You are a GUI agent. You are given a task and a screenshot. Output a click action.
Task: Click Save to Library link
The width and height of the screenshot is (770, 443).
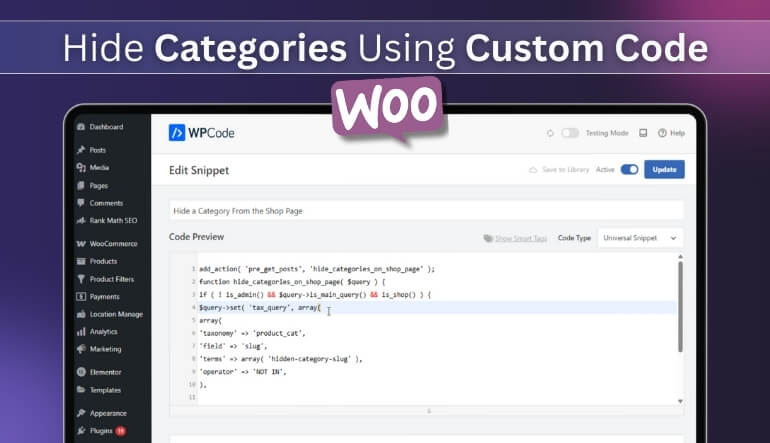click(565, 169)
